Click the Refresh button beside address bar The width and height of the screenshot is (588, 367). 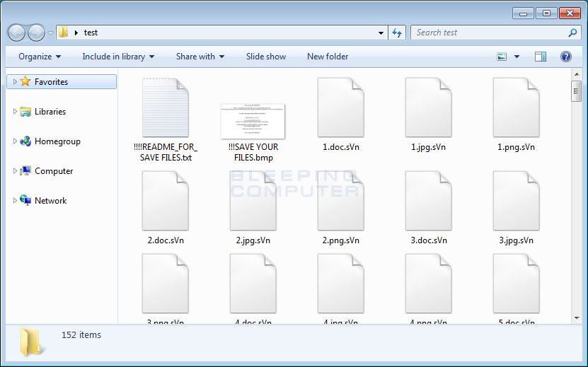pyautogui.click(x=397, y=33)
